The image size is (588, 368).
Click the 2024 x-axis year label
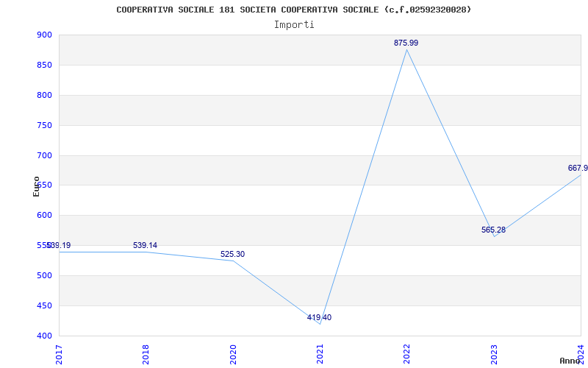(581, 355)
